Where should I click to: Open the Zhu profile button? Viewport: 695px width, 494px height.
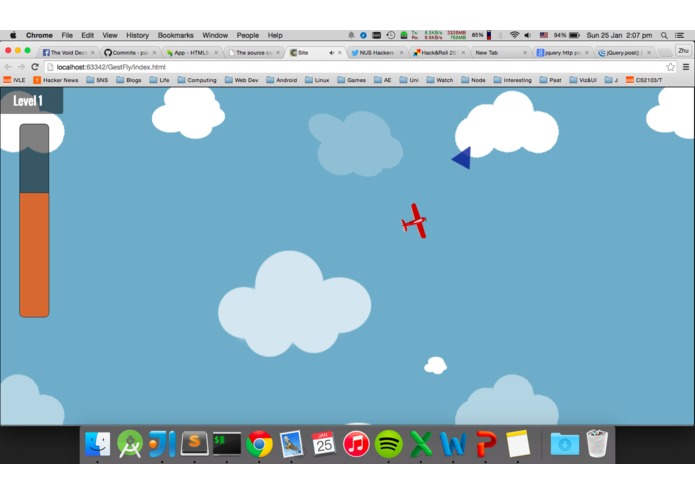[683, 51]
